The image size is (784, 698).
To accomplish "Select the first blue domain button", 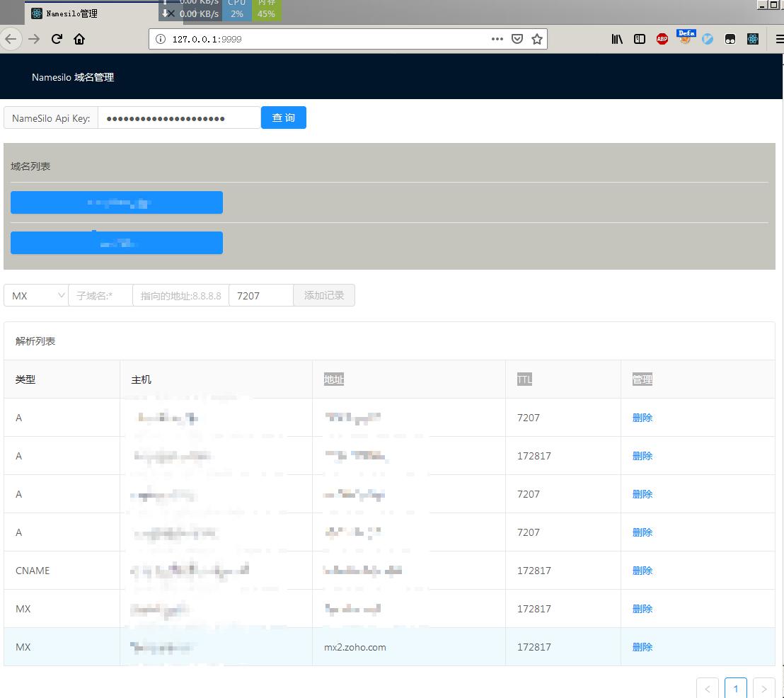I will [x=117, y=202].
